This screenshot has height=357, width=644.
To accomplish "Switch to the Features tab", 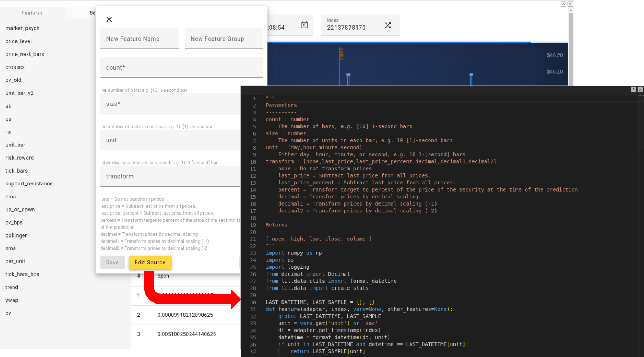I will 32,13.
